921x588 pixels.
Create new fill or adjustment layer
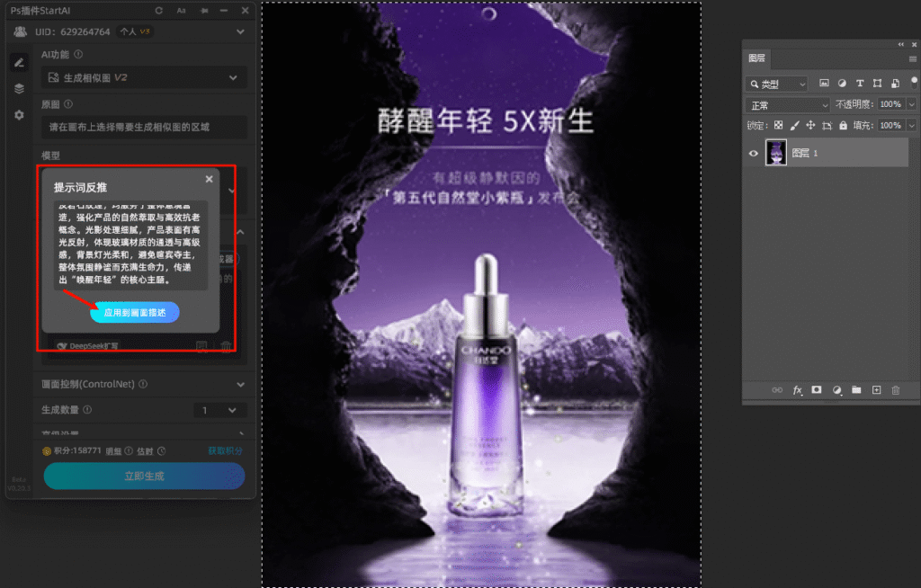coord(836,390)
